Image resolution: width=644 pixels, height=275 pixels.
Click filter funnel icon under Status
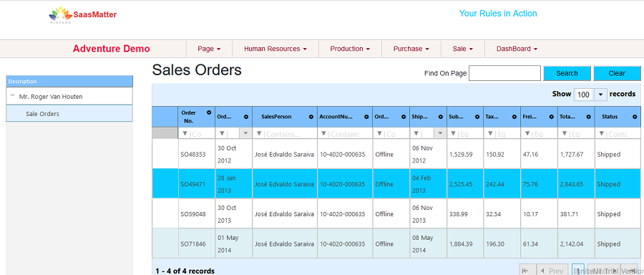(x=601, y=134)
